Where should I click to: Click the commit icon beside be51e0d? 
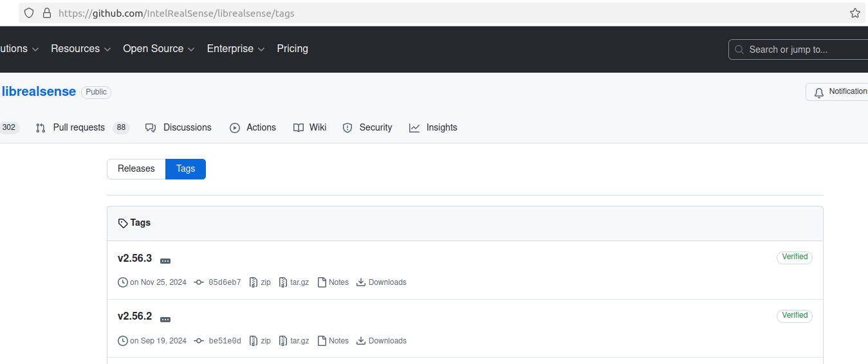tap(199, 341)
